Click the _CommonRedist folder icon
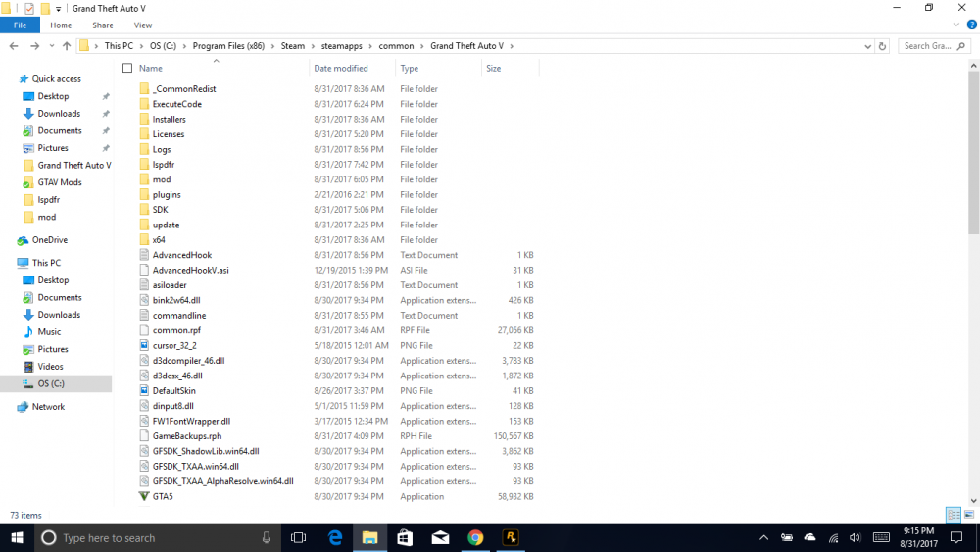The image size is (980, 552). click(x=144, y=89)
